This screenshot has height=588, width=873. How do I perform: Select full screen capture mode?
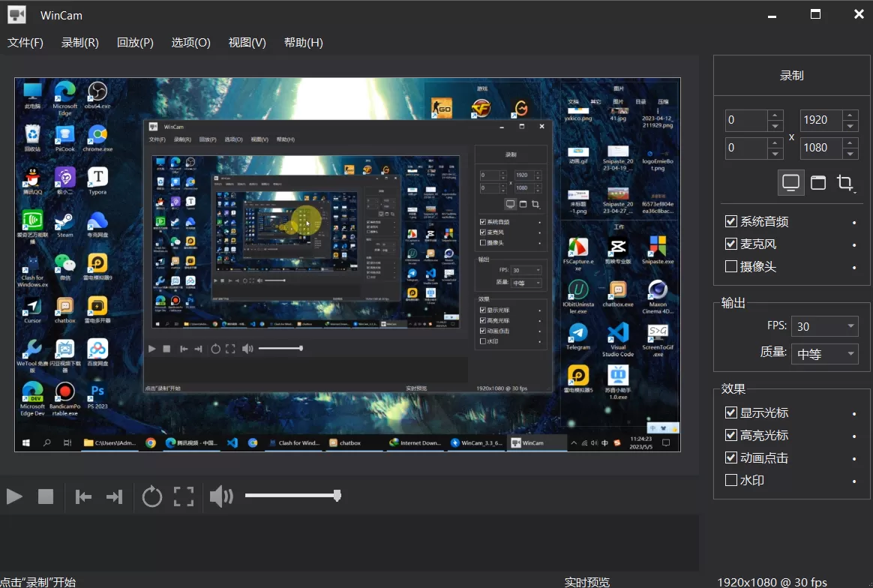click(792, 182)
